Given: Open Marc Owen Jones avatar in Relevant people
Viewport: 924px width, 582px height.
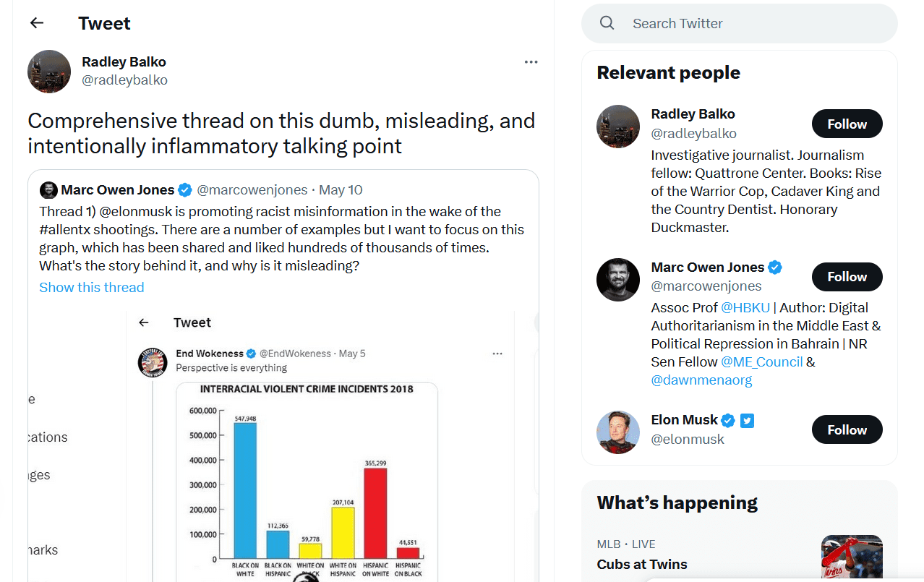Looking at the screenshot, I should [618, 280].
